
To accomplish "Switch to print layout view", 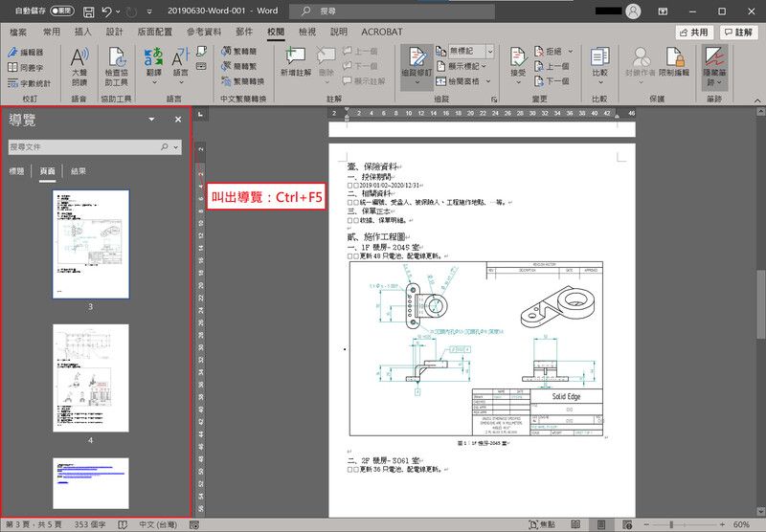I will tap(601, 524).
